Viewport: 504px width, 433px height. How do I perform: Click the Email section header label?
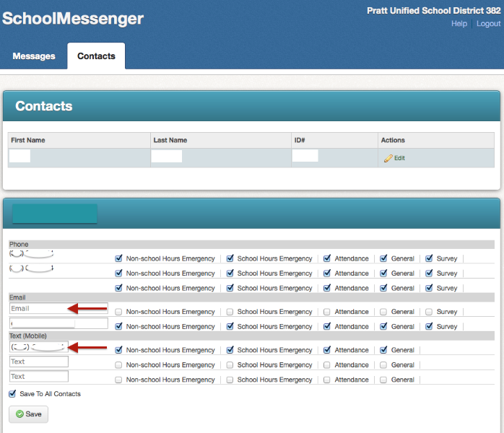point(17,297)
